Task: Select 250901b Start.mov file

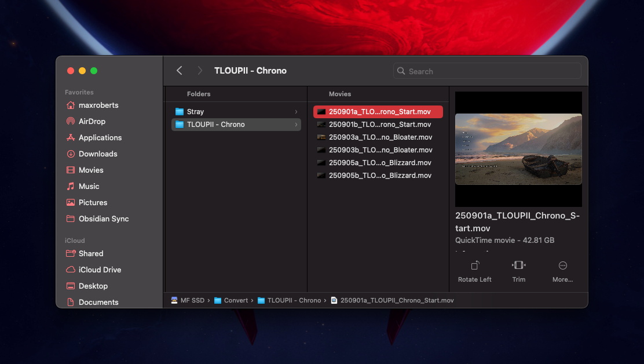Action: pyautogui.click(x=379, y=125)
